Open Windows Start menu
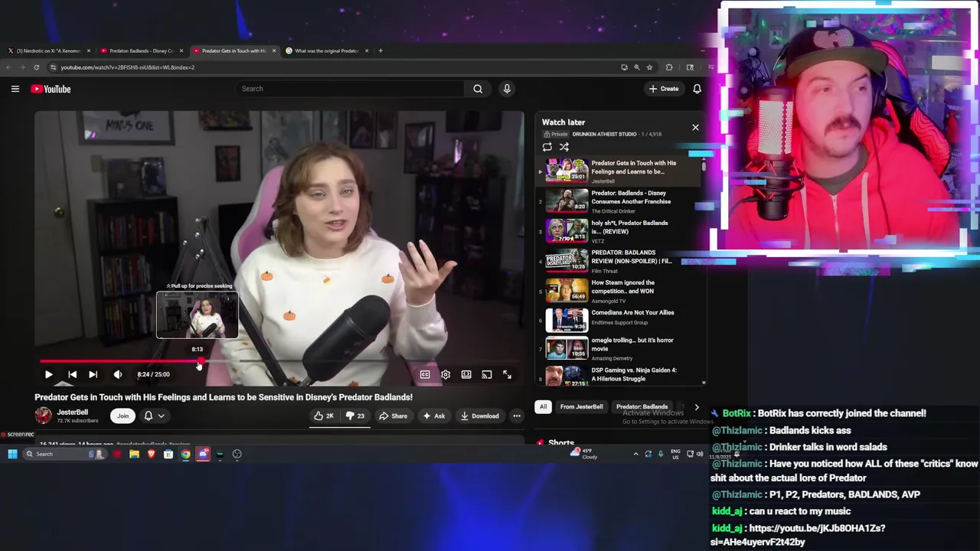The height and width of the screenshot is (551, 980). coord(12,454)
